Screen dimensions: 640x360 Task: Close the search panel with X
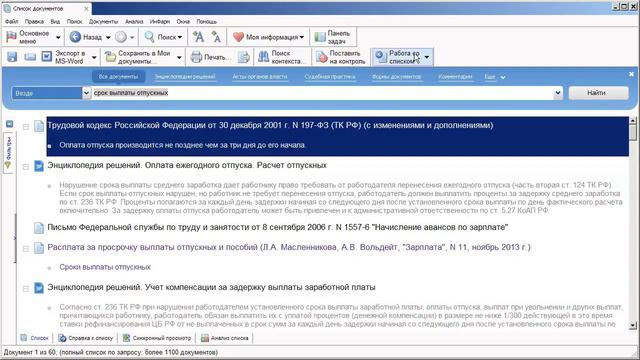click(631, 74)
